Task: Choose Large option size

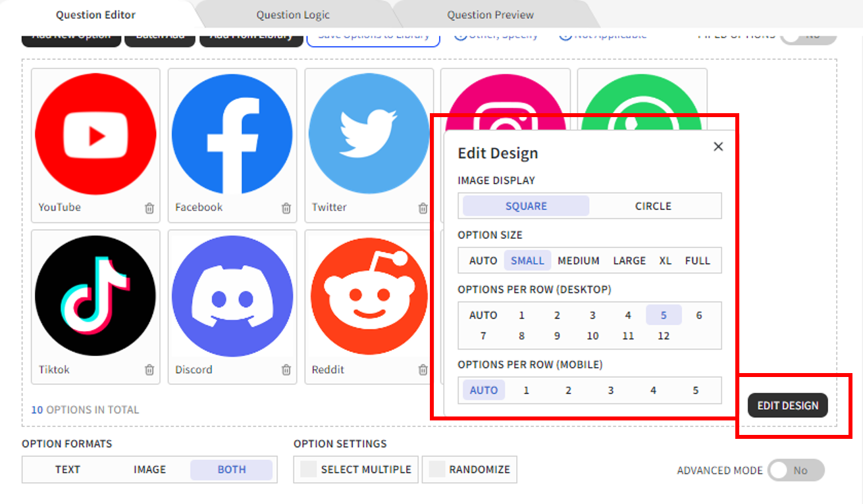Action: click(x=629, y=261)
